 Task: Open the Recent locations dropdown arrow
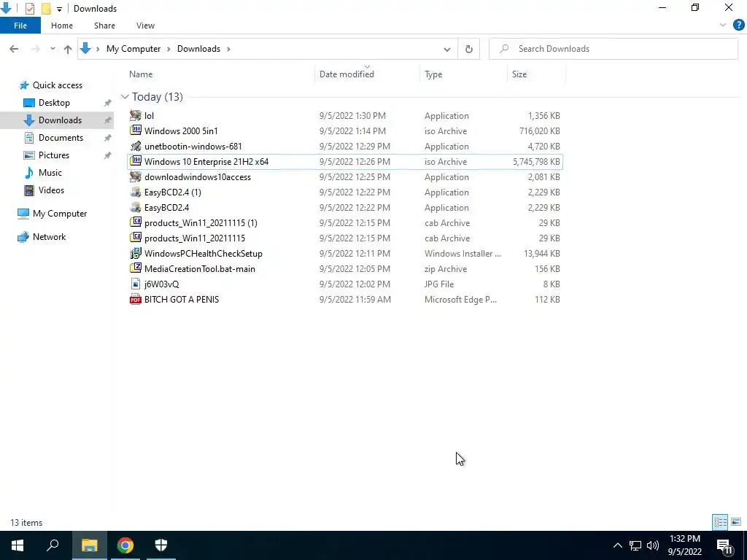[53, 49]
